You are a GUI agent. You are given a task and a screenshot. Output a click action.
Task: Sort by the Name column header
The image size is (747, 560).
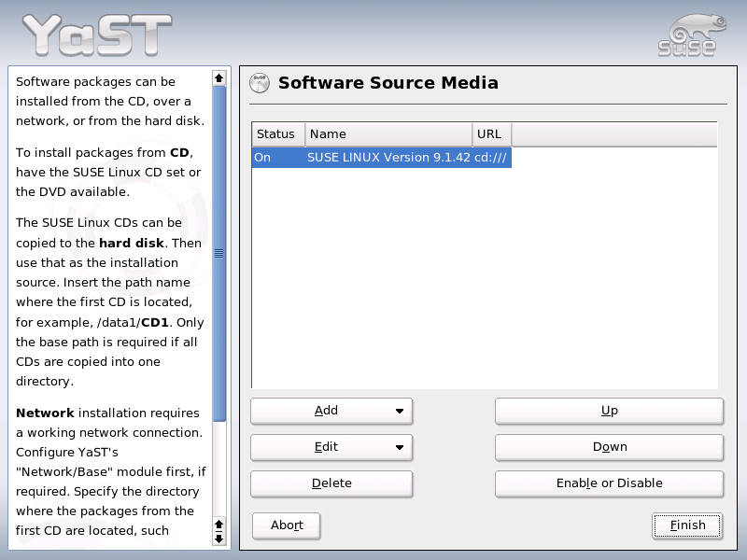click(388, 134)
